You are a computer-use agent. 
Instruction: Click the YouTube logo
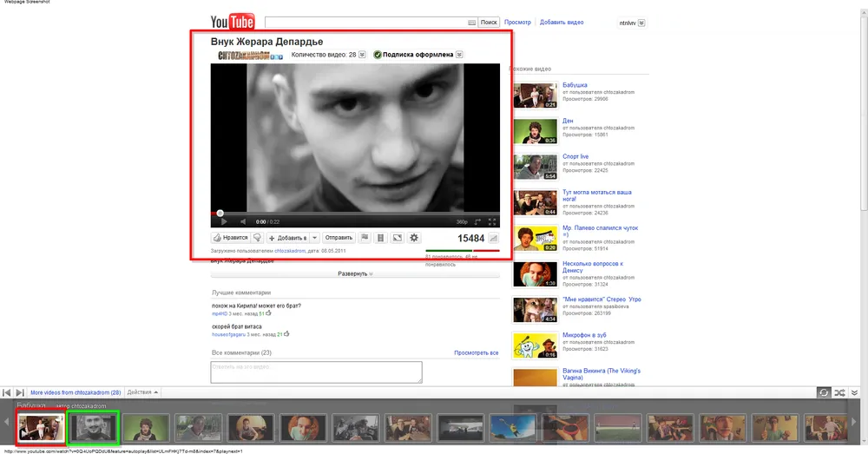pyautogui.click(x=233, y=22)
